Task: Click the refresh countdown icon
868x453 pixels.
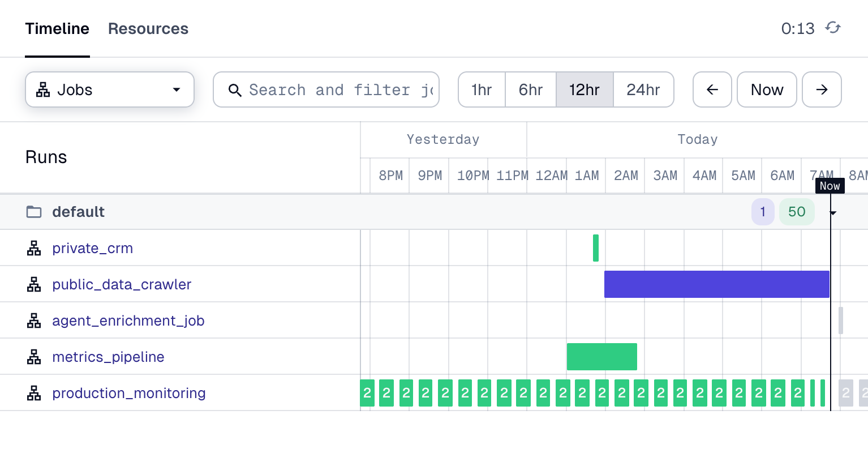Action: pyautogui.click(x=833, y=28)
